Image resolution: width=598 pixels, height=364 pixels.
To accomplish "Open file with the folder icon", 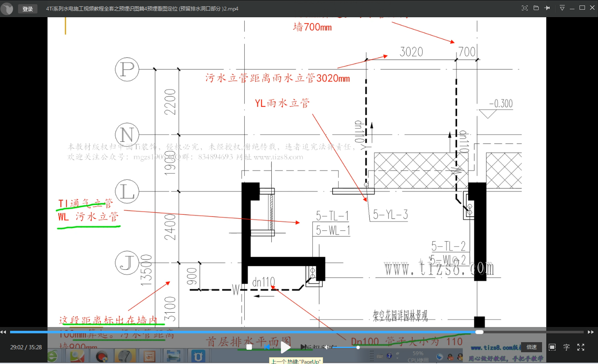I will click(x=536, y=8).
